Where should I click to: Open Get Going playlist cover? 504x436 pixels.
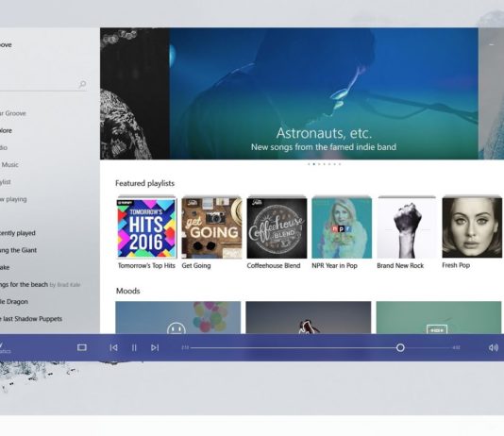pyautogui.click(x=211, y=227)
